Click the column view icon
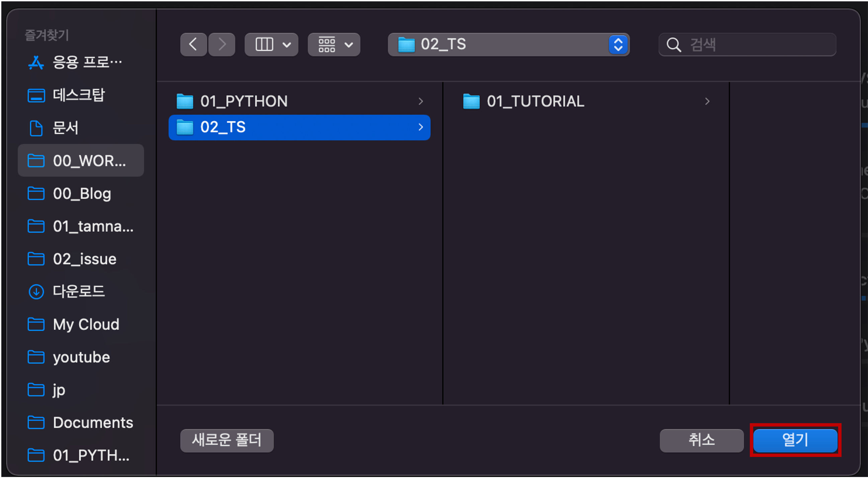 (264, 44)
